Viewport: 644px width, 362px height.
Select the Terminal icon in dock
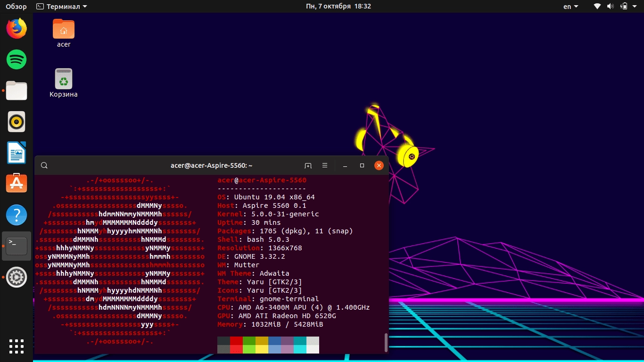pyautogui.click(x=17, y=246)
